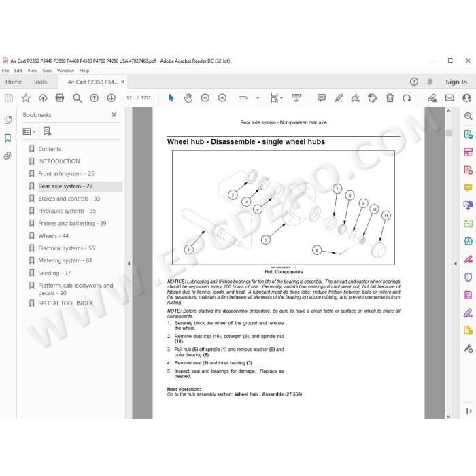The height and width of the screenshot is (476, 476).
Task: Open Protect shield tool in right pane
Action: point(468,277)
